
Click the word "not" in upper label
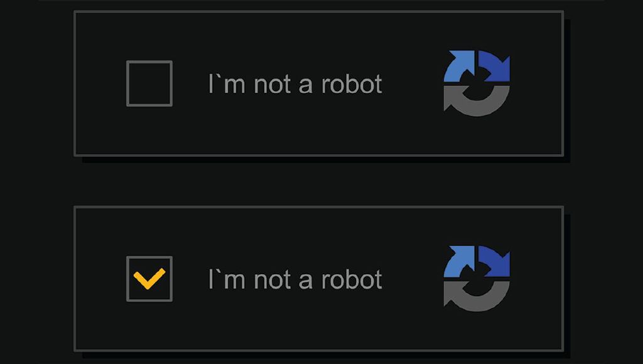coord(273,85)
